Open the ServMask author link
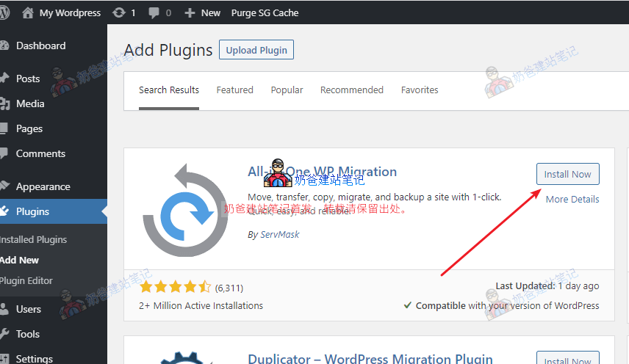The height and width of the screenshot is (364, 629). tap(280, 234)
